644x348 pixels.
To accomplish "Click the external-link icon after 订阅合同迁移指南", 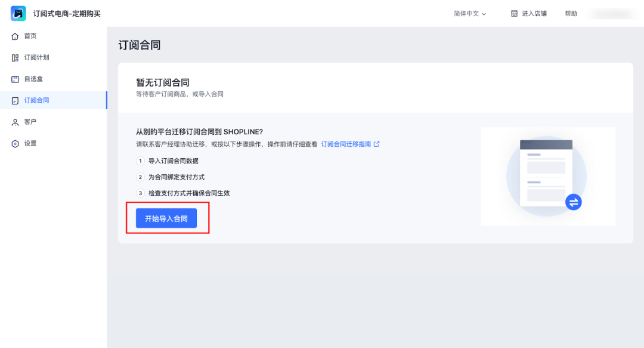I will [x=376, y=144].
